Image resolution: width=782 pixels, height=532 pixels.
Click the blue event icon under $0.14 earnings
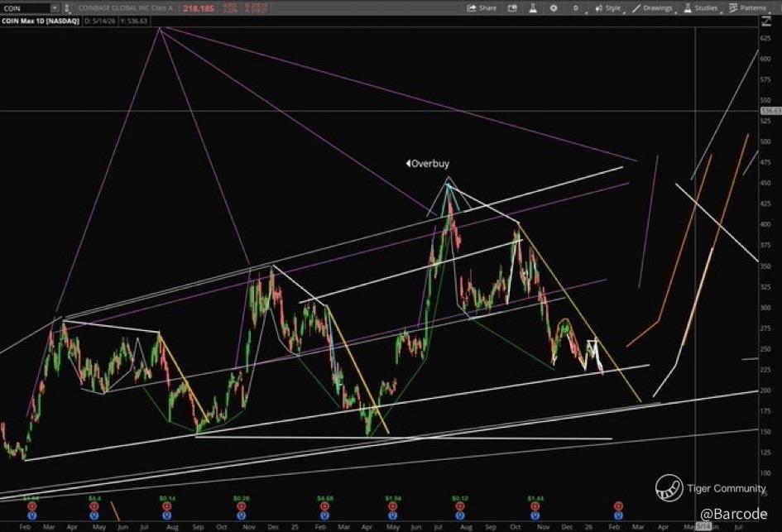point(166,515)
